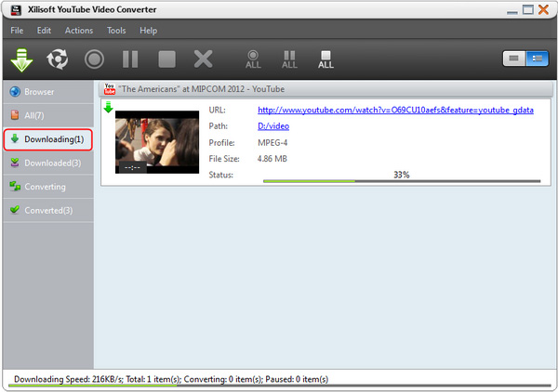Click the Pause ALL toolbar button
Image resolution: width=558 pixels, height=392 pixels.
pyautogui.click(x=289, y=59)
